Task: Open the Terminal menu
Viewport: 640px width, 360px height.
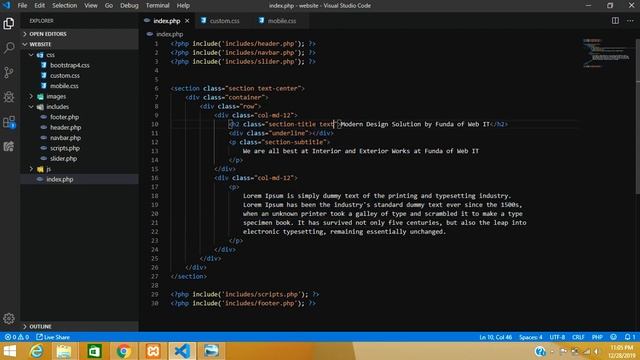Action: coord(158,6)
